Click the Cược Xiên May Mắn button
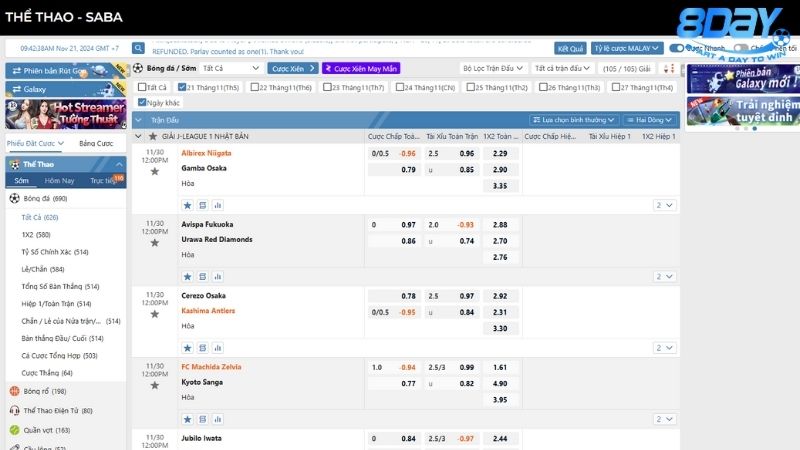The width and height of the screenshot is (800, 450). coord(361,68)
